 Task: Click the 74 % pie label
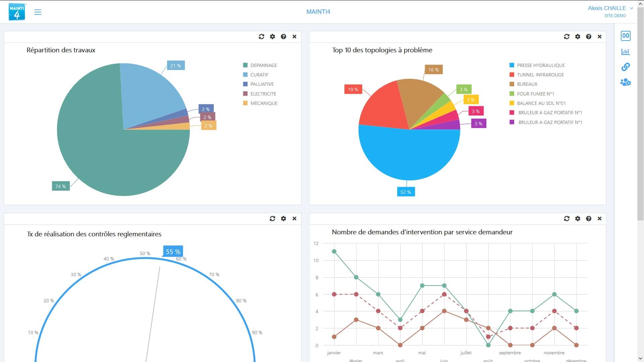[x=61, y=186]
